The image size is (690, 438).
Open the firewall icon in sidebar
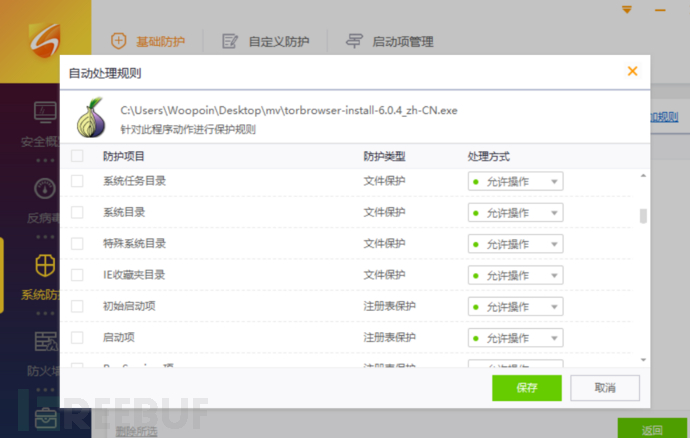(47, 342)
